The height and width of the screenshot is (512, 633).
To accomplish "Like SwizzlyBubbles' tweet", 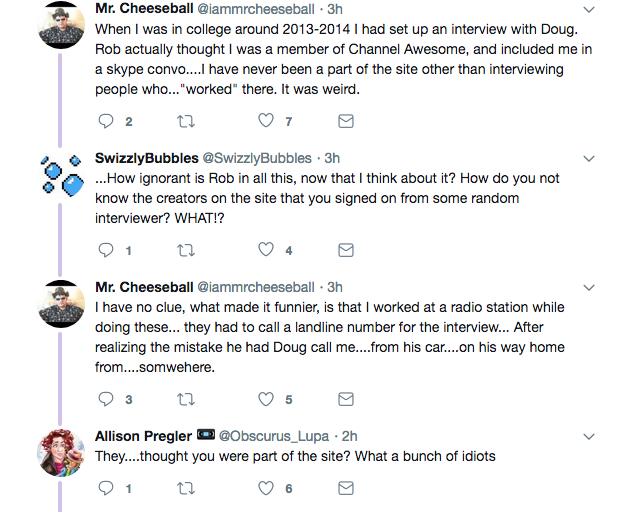I will pyautogui.click(x=266, y=250).
